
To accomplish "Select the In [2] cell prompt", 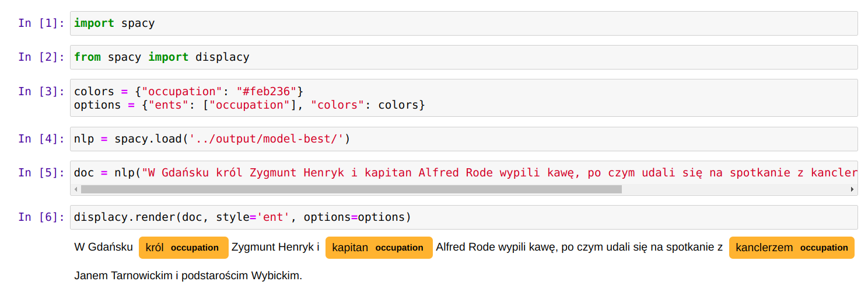I will pos(41,57).
